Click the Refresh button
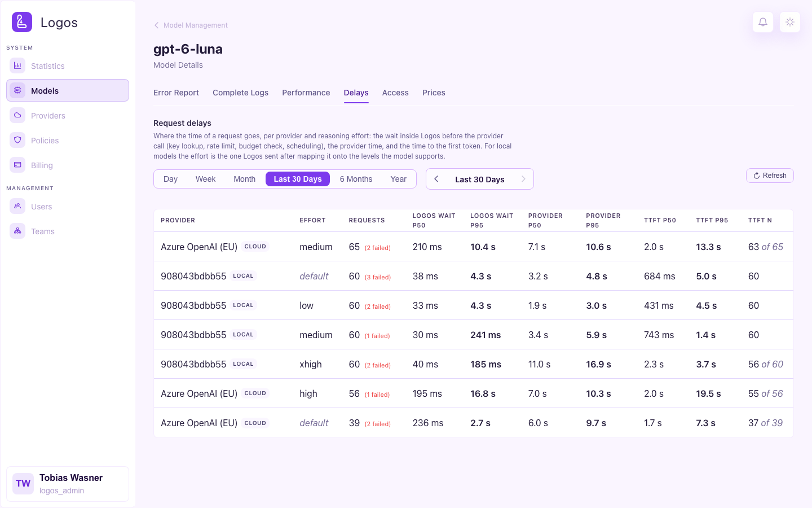 (770, 176)
